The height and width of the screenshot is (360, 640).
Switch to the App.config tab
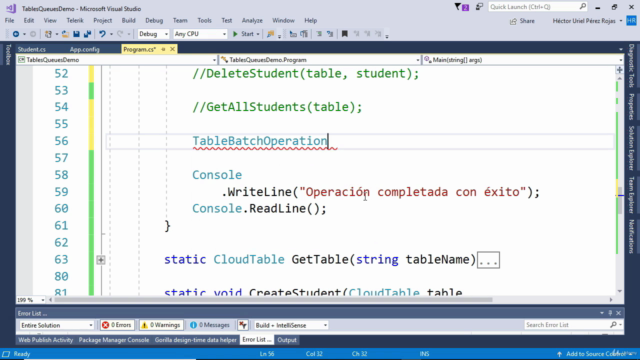coord(84,49)
